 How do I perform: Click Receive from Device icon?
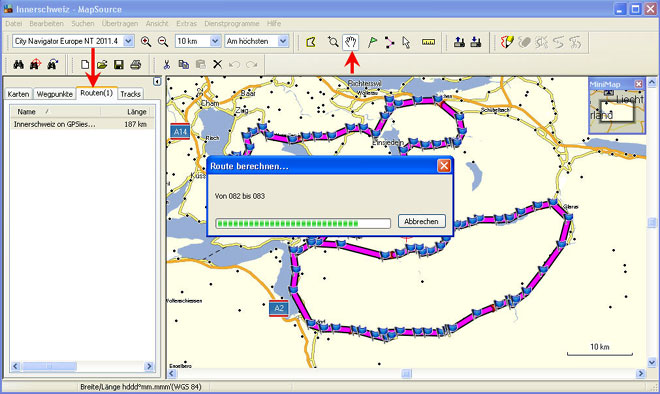(x=476, y=42)
